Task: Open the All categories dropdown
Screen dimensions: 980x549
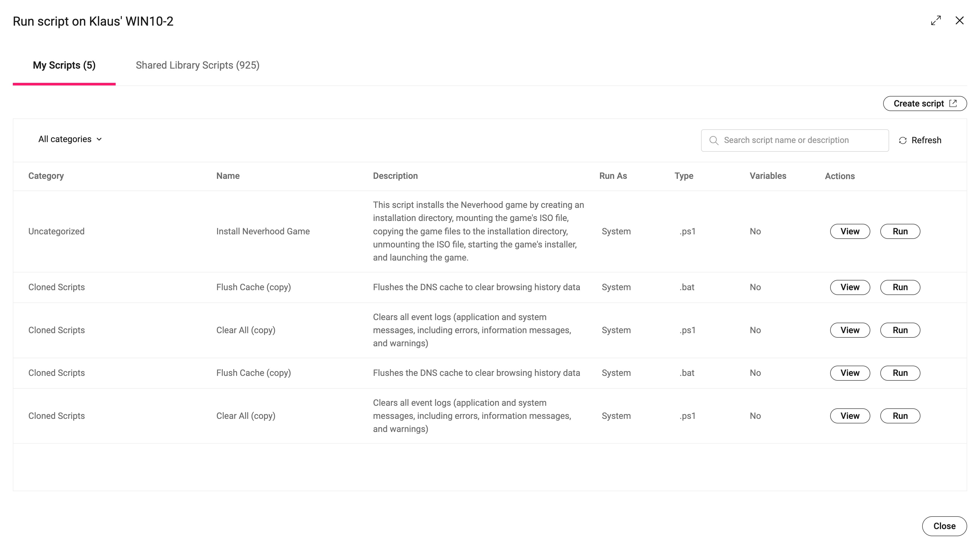Action: click(x=70, y=139)
